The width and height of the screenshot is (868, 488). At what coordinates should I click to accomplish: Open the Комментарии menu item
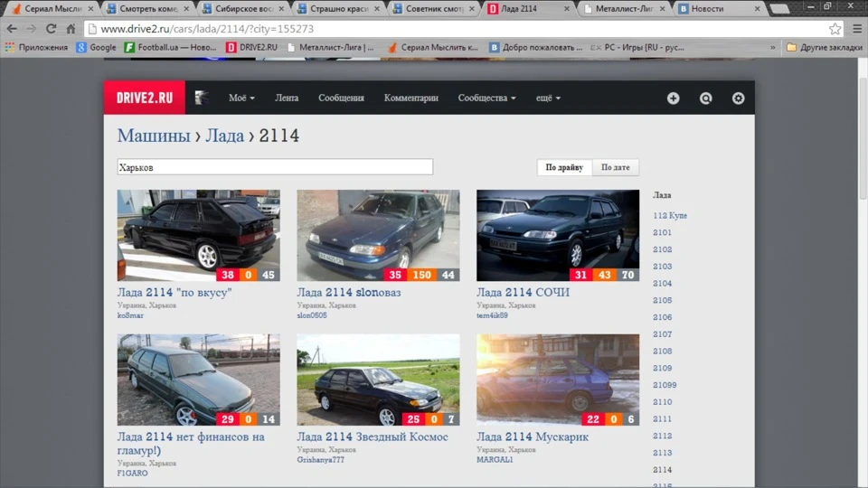click(411, 98)
